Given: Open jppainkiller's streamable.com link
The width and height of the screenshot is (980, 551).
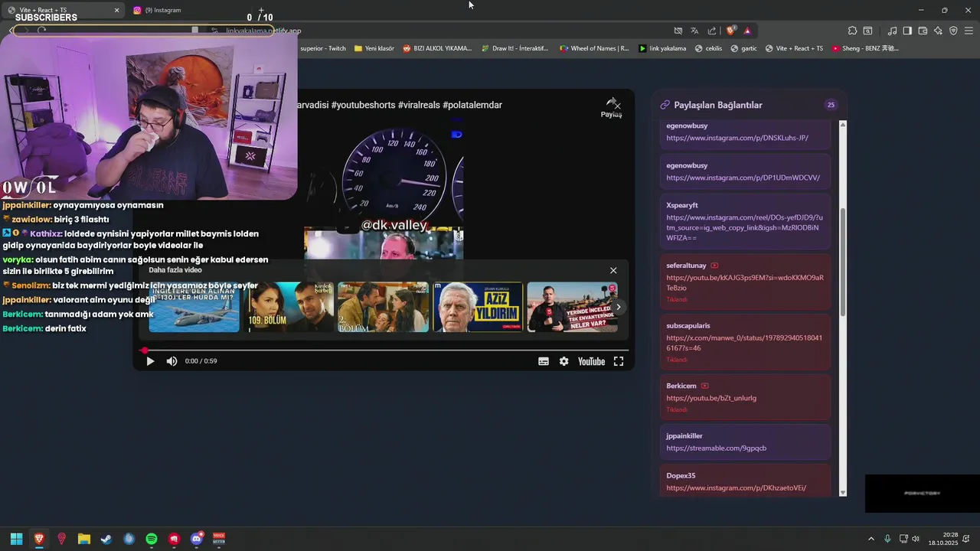Looking at the screenshot, I should (x=716, y=448).
